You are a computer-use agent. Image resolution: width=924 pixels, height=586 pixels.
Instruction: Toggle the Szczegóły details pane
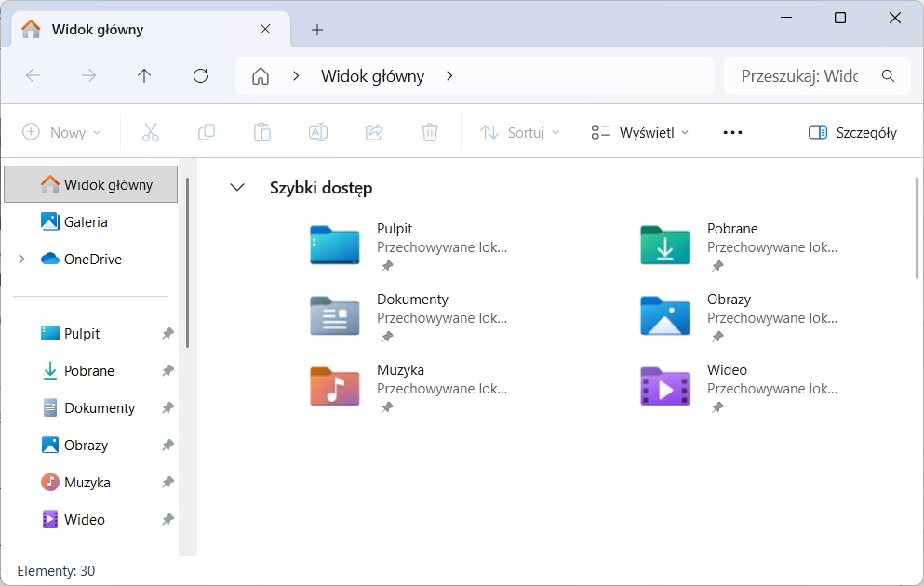(852, 132)
